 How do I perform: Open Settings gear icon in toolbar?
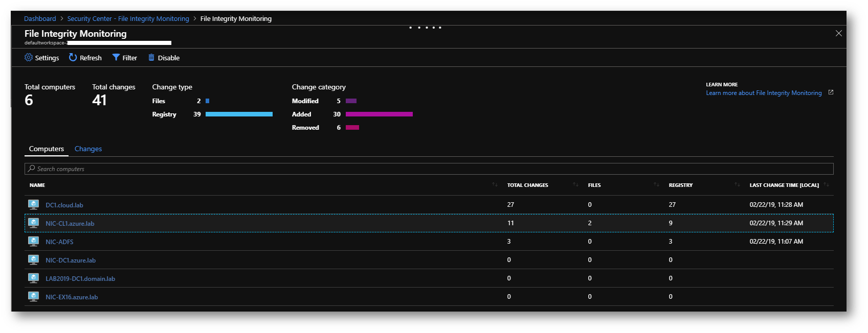[29, 58]
